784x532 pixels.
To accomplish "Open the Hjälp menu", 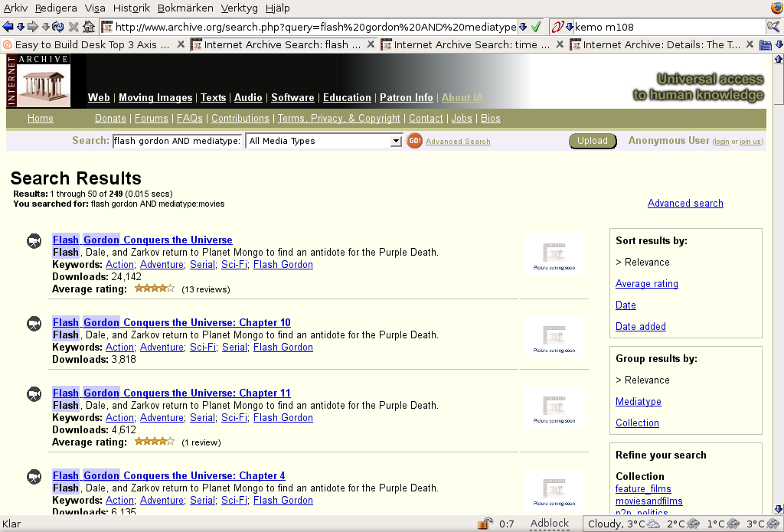I will [x=277, y=8].
